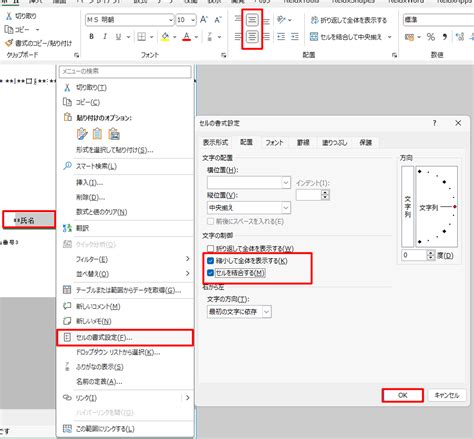Screen dimensions: 474x439
Task: Click the Bottom Align icon
Action: 266,21
